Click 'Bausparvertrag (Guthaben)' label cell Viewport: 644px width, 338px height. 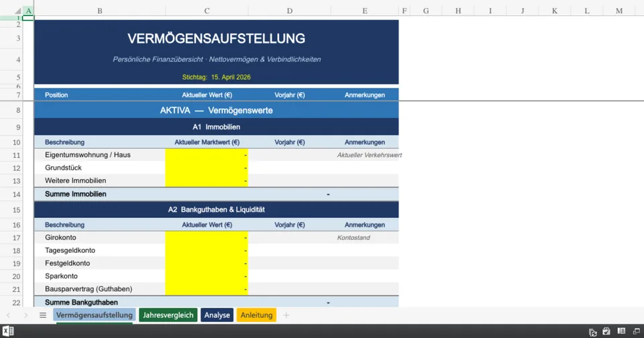pyautogui.click(x=100, y=289)
